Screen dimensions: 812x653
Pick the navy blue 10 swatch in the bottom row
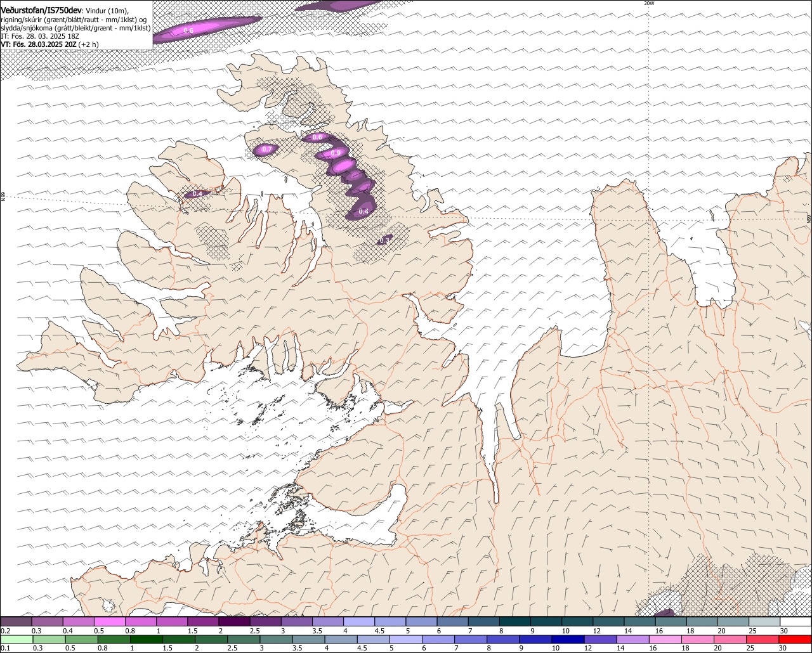click(568, 639)
